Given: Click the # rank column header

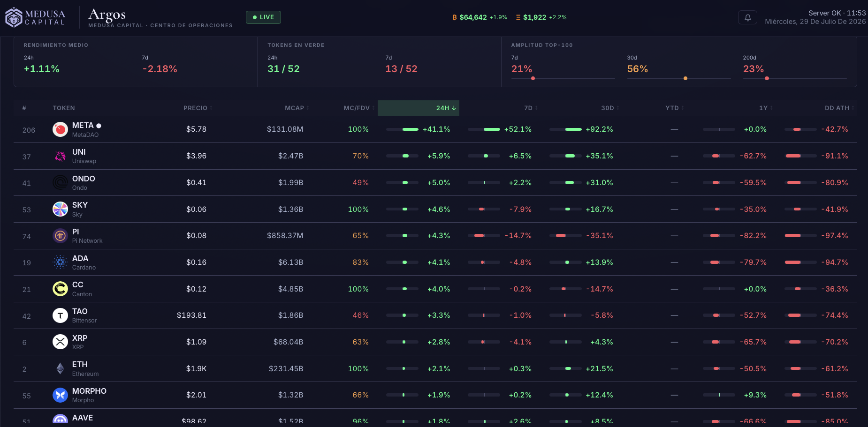Looking at the screenshot, I should pos(24,108).
